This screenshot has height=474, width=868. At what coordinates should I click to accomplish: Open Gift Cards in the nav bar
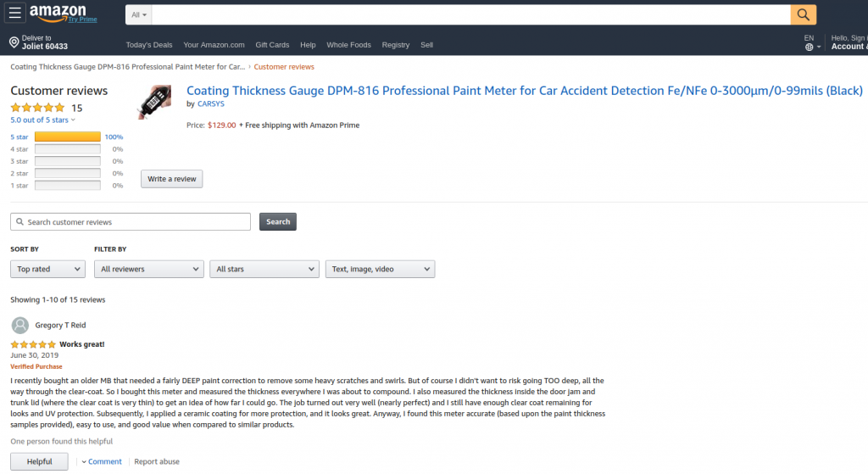coord(272,45)
